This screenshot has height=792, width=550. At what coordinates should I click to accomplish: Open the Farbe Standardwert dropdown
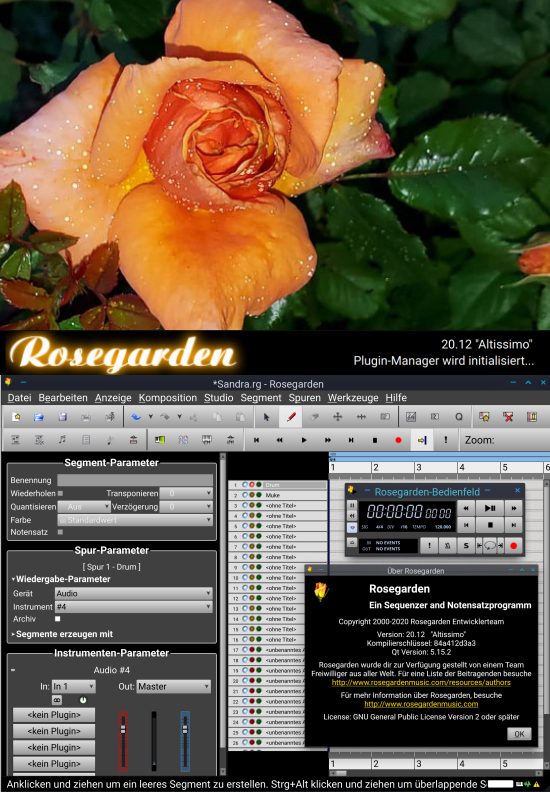[x=135, y=520]
